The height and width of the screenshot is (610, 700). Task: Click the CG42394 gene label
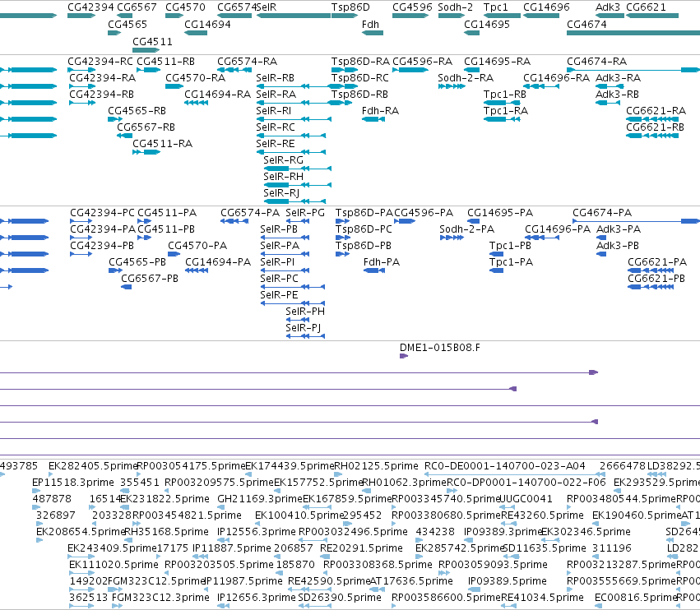point(90,7)
